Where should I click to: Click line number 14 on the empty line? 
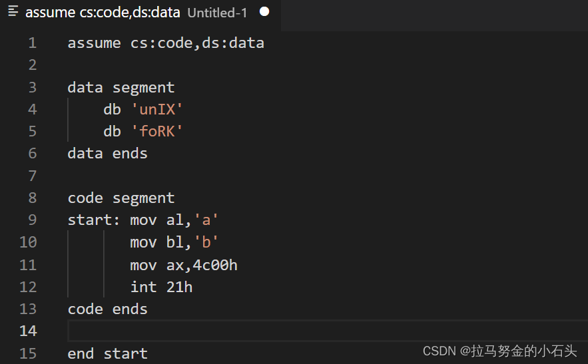tap(28, 331)
